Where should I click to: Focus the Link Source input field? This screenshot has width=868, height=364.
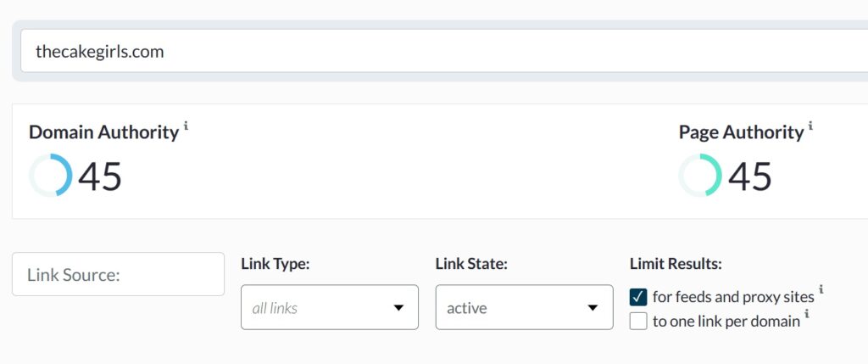coord(119,274)
